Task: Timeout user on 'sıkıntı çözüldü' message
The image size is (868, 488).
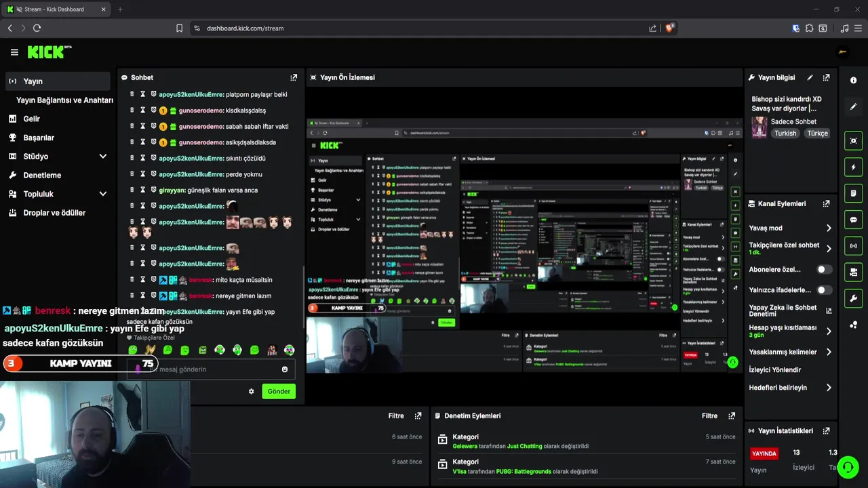Action: (143, 158)
